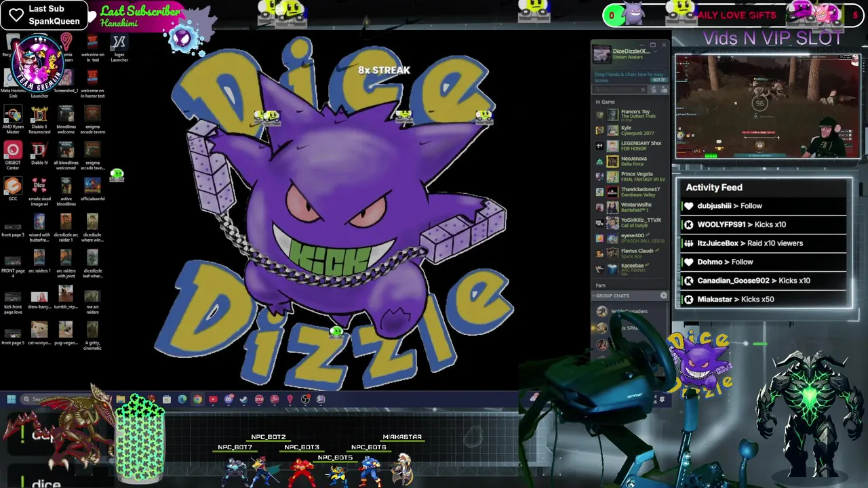Open OBS Studio from the taskbar

pyautogui.click(x=305, y=399)
